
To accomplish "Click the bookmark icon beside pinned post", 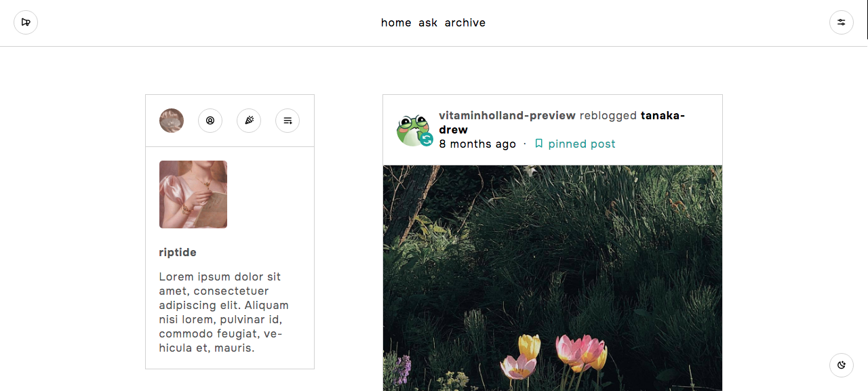I will (539, 144).
